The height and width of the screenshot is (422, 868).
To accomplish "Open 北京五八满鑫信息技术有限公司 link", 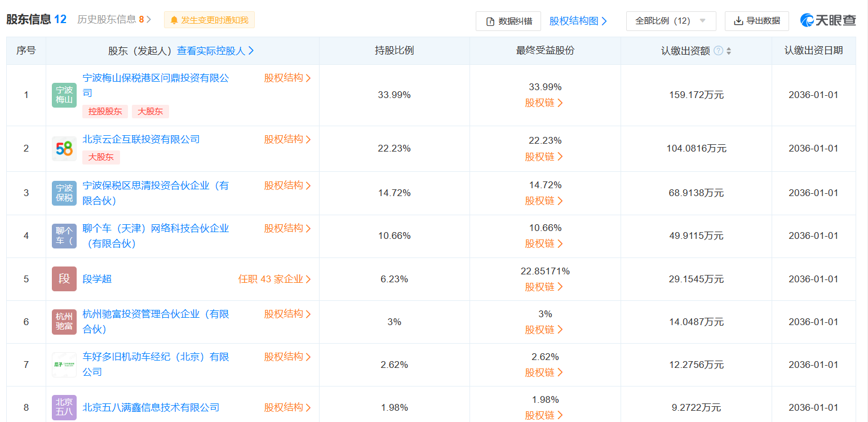I will pos(151,407).
